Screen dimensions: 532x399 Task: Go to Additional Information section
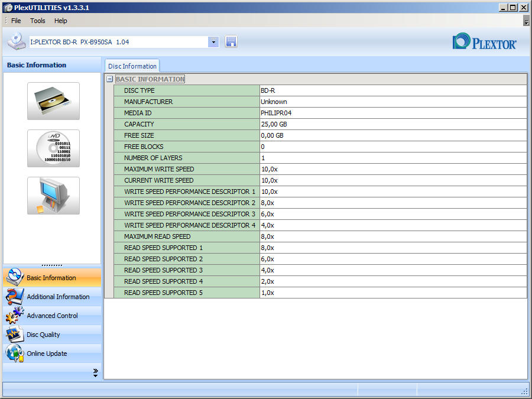pos(52,297)
